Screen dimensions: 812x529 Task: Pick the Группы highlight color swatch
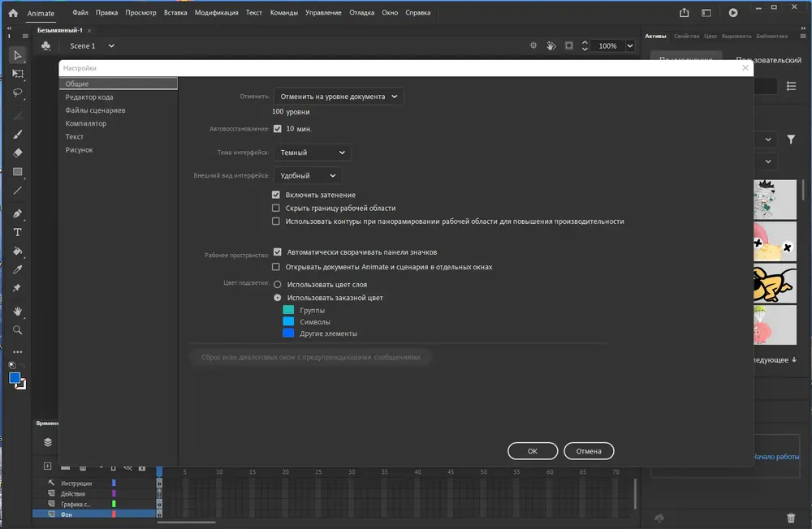(x=288, y=310)
